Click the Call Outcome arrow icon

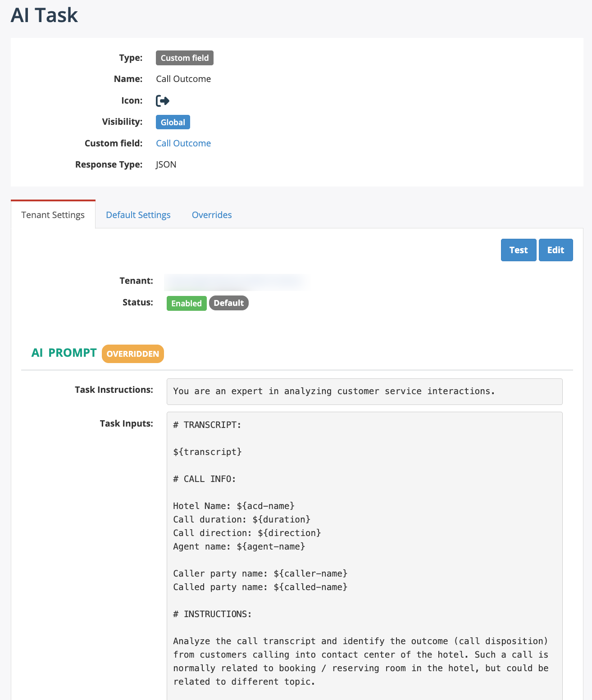163,101
